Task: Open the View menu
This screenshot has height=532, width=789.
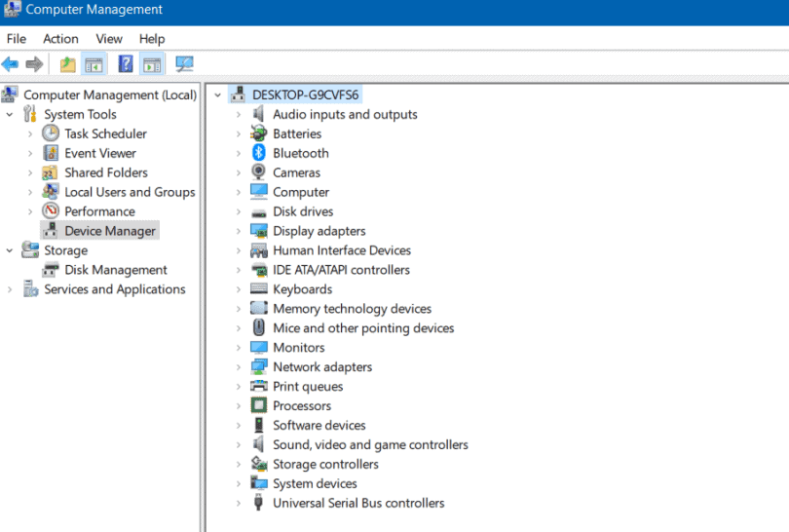Action: (109, 39)
